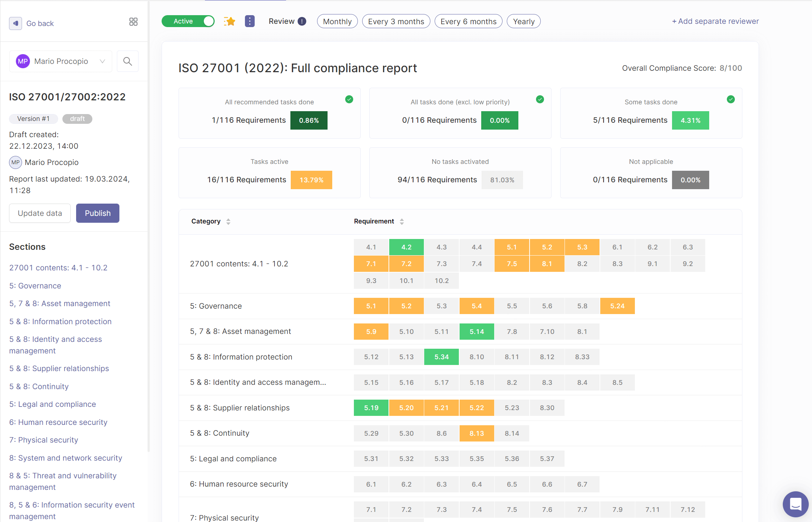Open 5: Legal and compliance in sidebar

pos(53,404)
